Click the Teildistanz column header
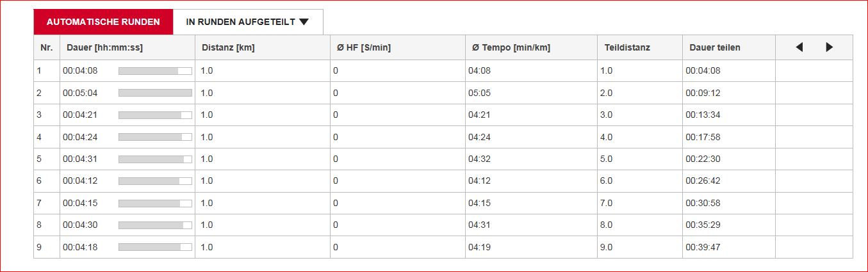This screenshot has height=272, width=868. (x=627, y=47)
